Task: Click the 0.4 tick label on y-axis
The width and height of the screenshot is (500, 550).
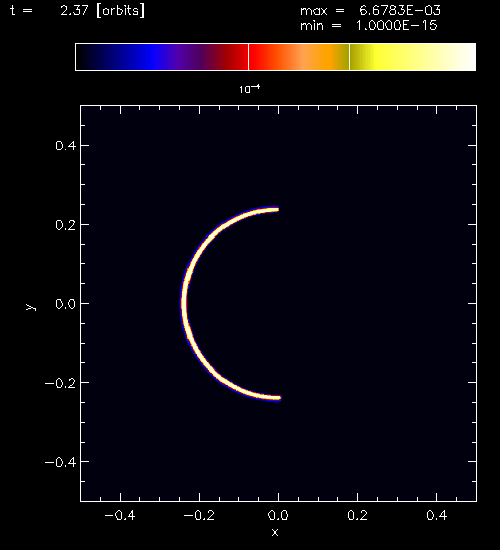Action: point(66,145)
